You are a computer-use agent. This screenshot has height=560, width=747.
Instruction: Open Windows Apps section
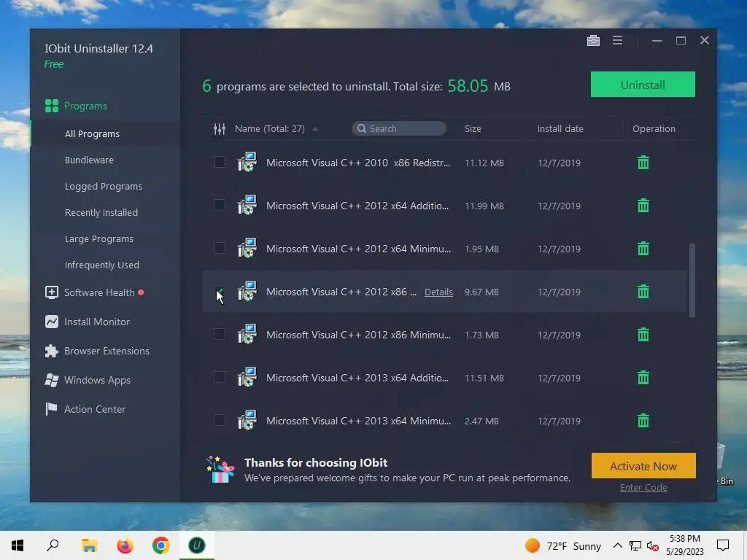[88, 380]
